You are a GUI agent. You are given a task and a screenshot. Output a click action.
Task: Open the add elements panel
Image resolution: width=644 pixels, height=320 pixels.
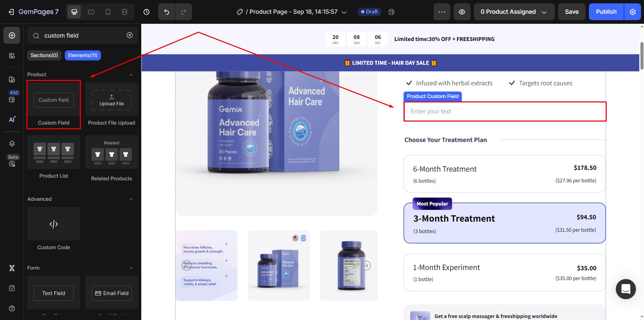click(x=12, y=35)
